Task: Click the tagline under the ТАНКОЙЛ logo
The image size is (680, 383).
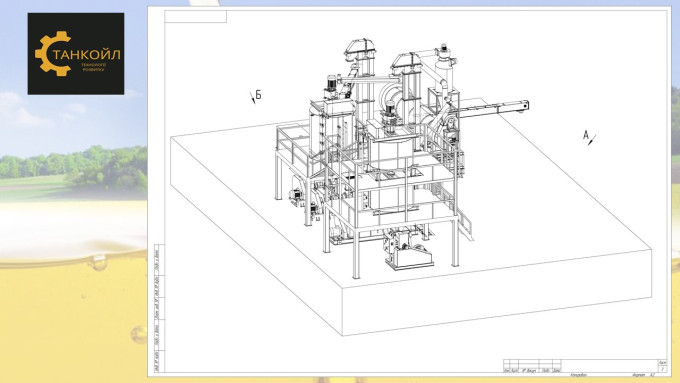Action: (x=94, y=67)
